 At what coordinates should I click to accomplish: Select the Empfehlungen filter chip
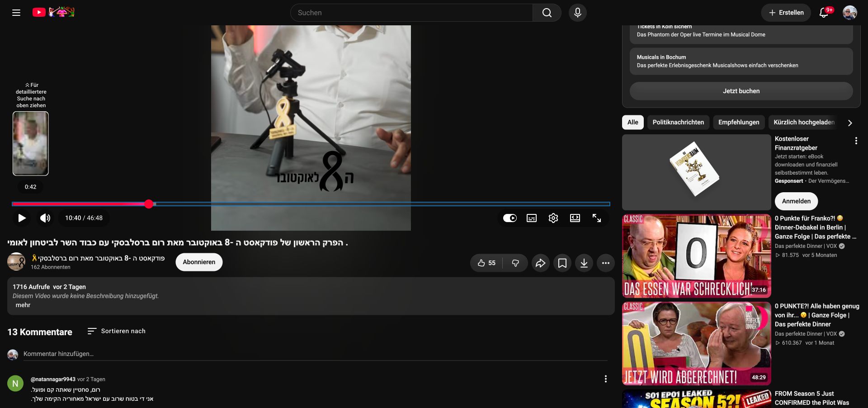coord(739,122)
